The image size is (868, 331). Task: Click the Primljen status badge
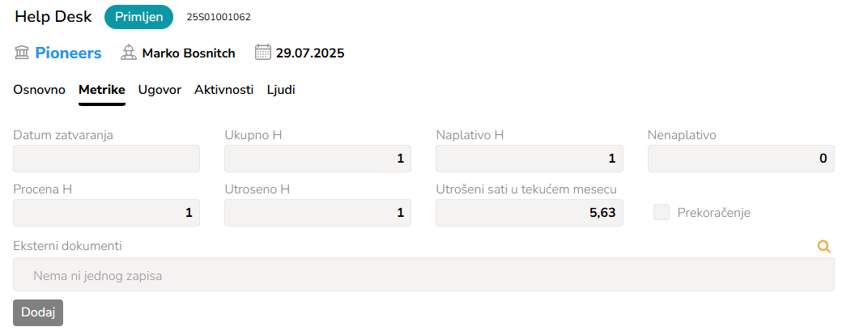[139, 17]
